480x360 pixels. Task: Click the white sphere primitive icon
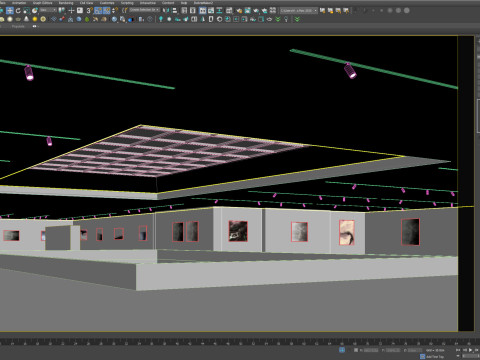pyautogui.click(x=10, y=19)
